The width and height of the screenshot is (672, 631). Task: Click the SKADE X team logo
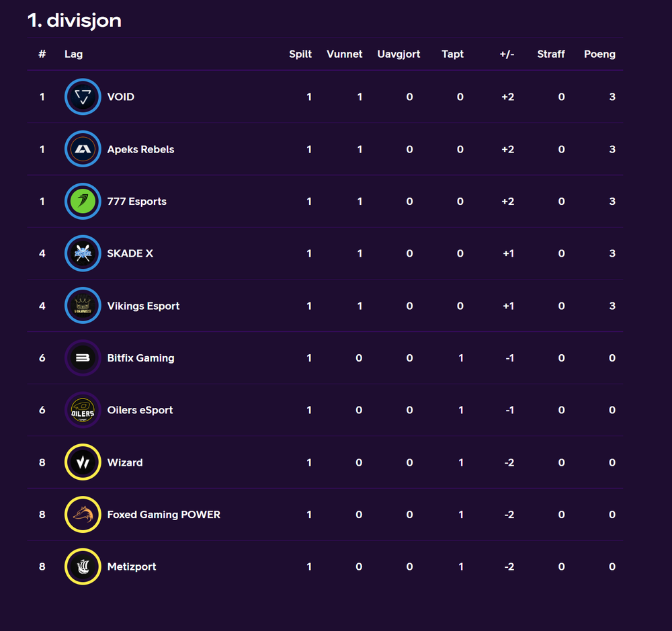coord(83,253)
